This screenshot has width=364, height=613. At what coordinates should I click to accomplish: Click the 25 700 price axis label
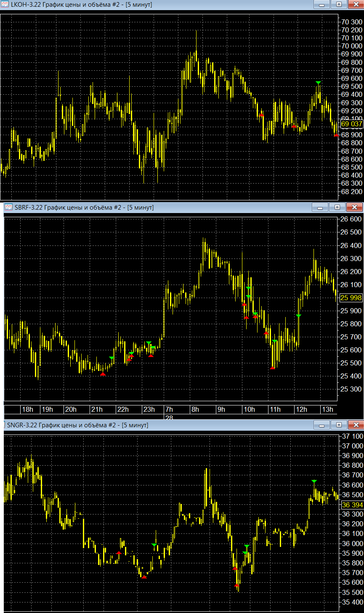click(351, 337)
